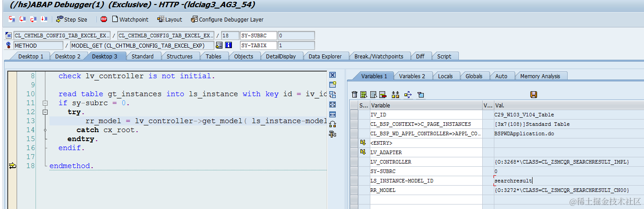Select the LV_CONTROLLER variable cell
Viewport: 644px width, 209px height.
click(x=426, y=162)
